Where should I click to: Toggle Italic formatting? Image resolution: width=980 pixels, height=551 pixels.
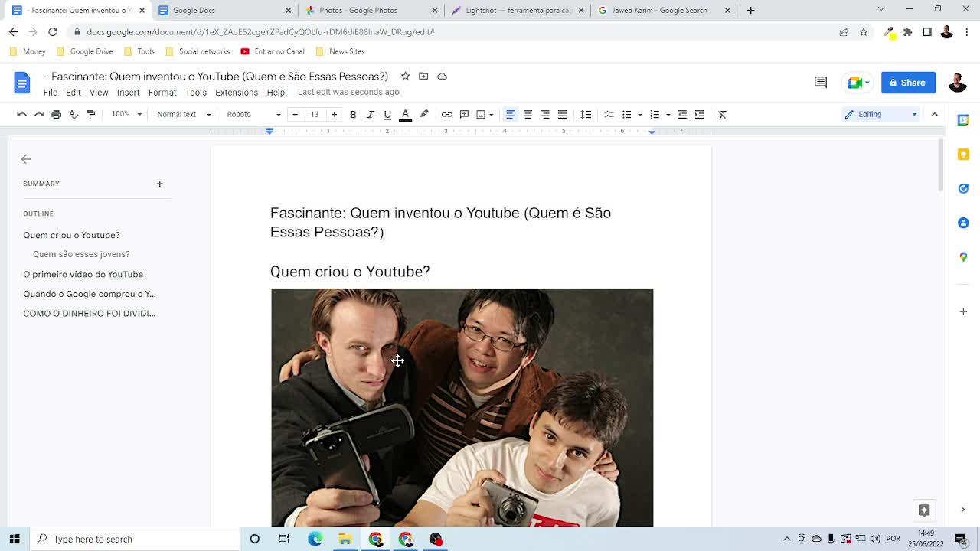370,114
